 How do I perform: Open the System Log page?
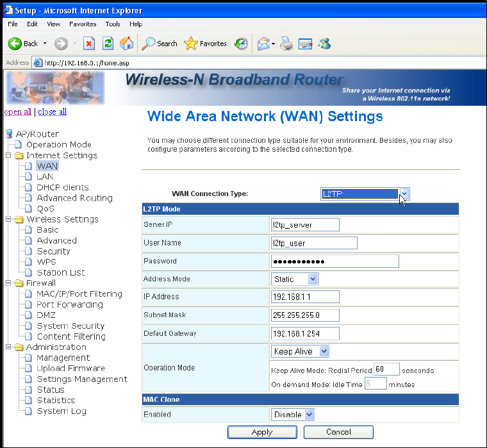(61, 411)
